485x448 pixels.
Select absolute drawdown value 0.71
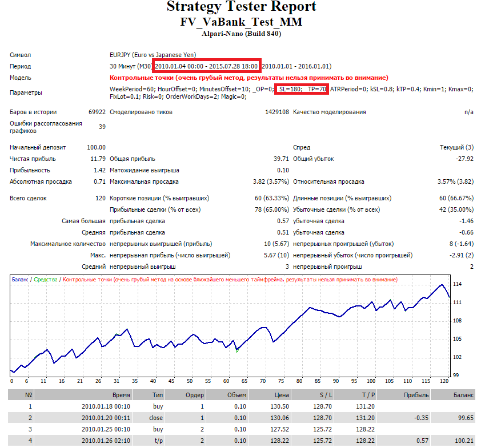(x=99, y=181)
